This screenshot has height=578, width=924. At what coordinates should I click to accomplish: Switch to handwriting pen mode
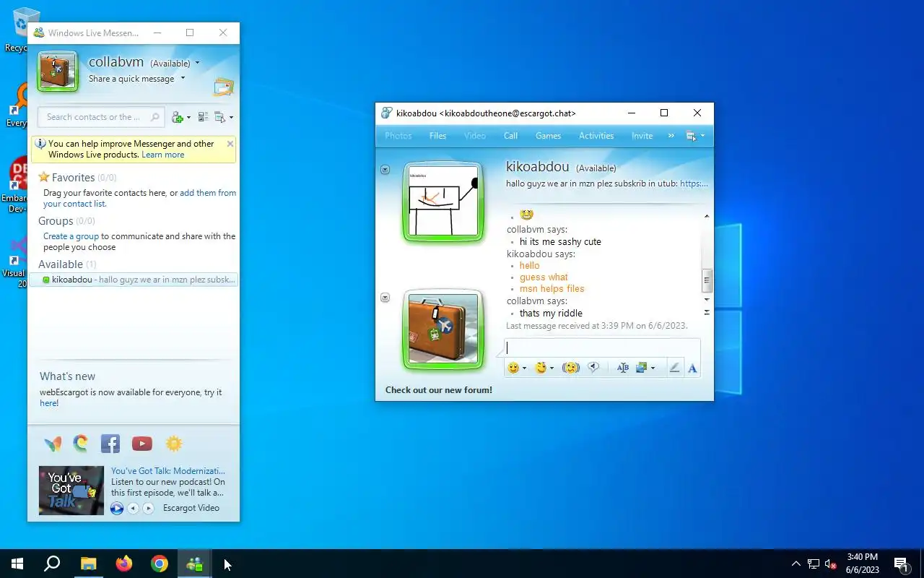point(674,368)
